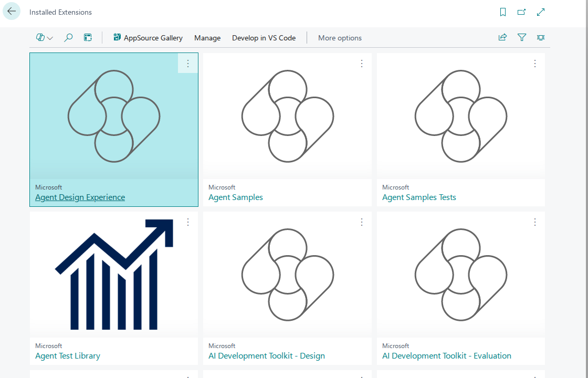588x378 pixels.
Task: Show More options
Action: coord(340,38)
